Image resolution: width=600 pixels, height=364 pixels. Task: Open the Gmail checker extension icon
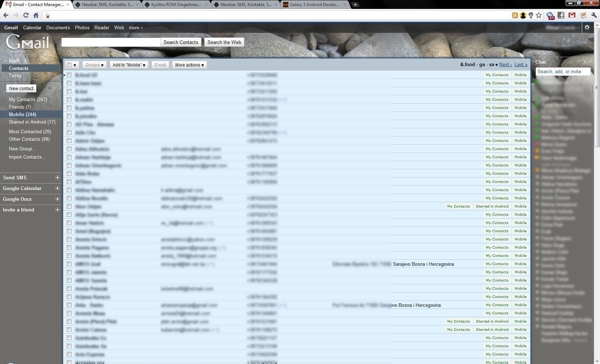pyautogui.click(x=572, y=15)
